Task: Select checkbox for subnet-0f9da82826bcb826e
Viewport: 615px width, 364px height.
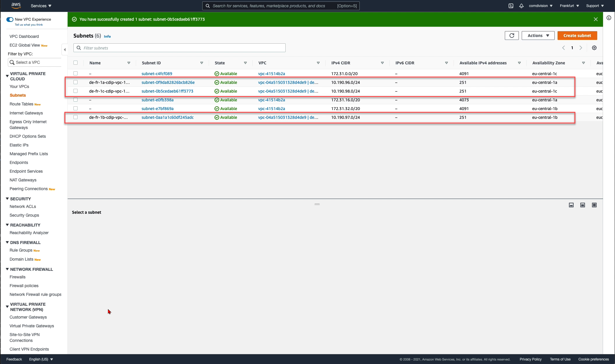Action: point(75,82)
